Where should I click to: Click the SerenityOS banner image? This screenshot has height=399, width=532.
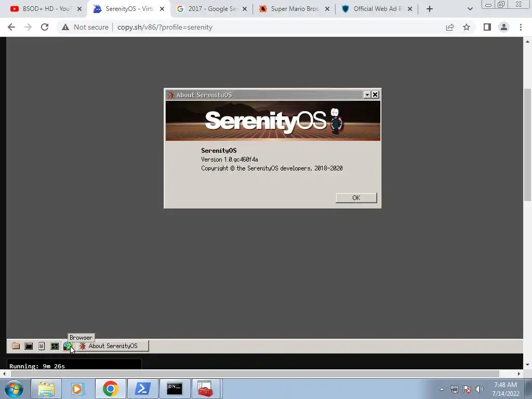pos(273,121)
